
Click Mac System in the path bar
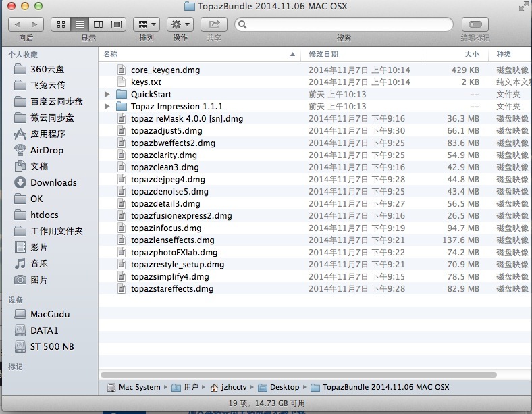point(134,387)
